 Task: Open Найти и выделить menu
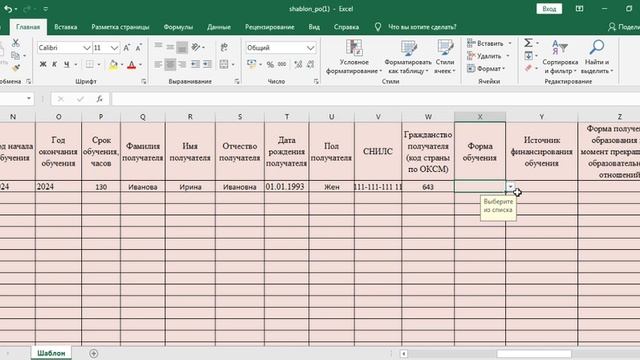point(597,57)
